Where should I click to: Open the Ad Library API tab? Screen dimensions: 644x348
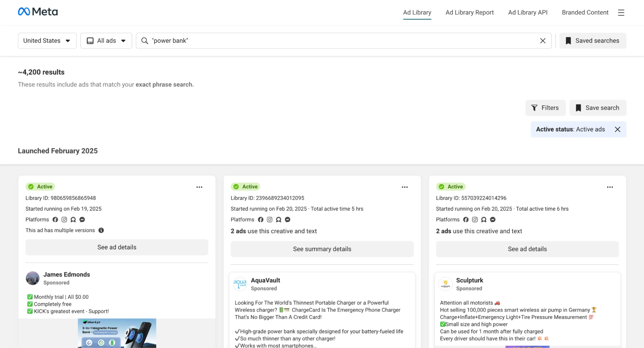point(528,13)
